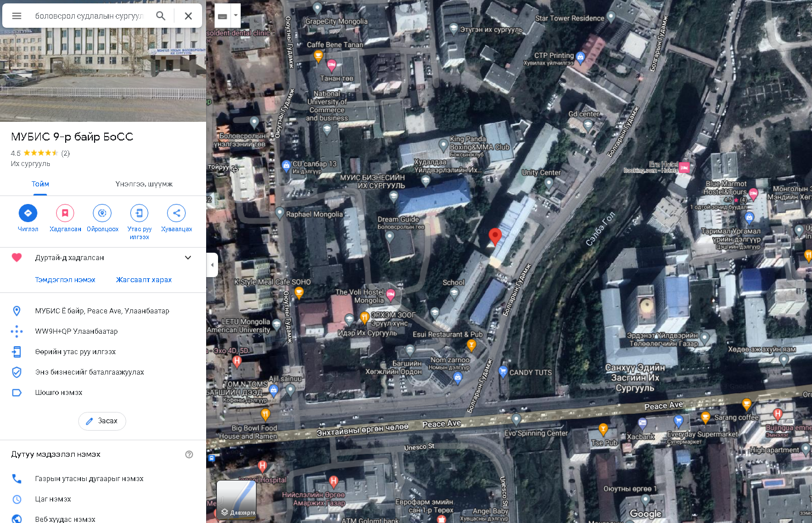Click the CU салбар 13 store marker
The width and height of the screenshot is (812, 523).
tap(286, 165)
